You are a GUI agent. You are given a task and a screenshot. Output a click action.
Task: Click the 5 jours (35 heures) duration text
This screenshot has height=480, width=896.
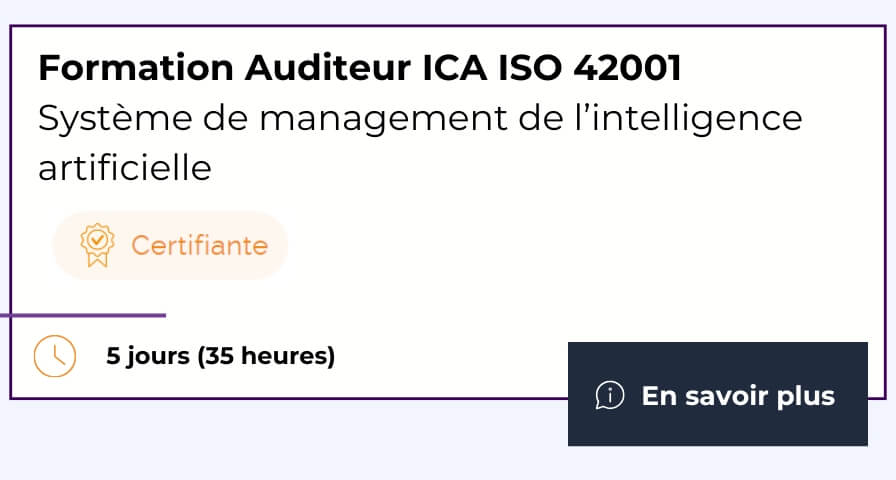[x=220, y=356]
